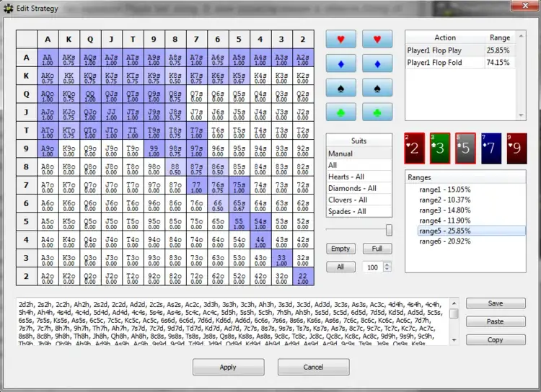541x392 pixels.
Task: Click the Edit Strategy title bar app icon
Action: pyautogui.click(x=8, y=8)
